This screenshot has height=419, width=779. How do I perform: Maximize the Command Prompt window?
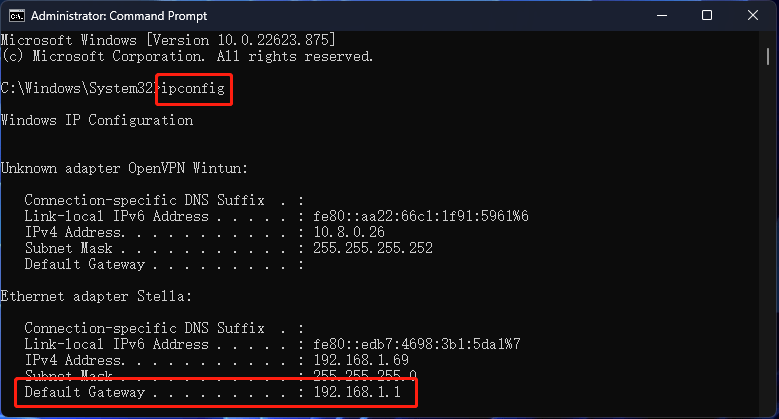[x=707, y=16]
